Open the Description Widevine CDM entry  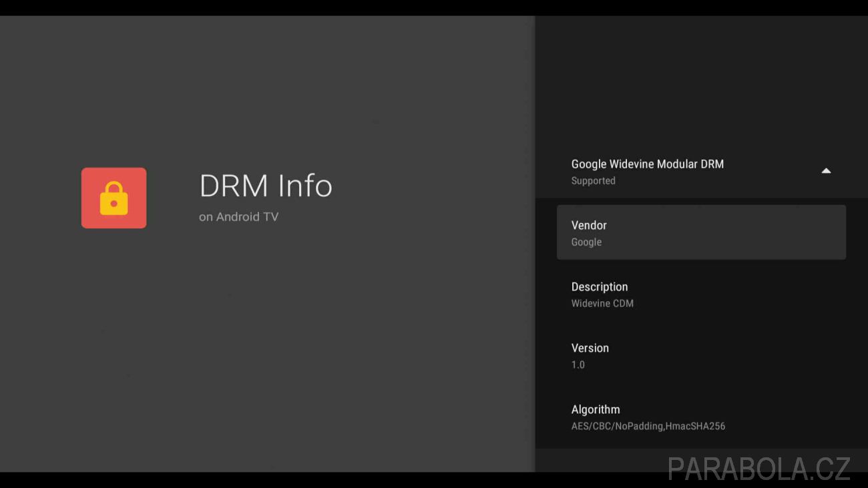click(701, 294)
